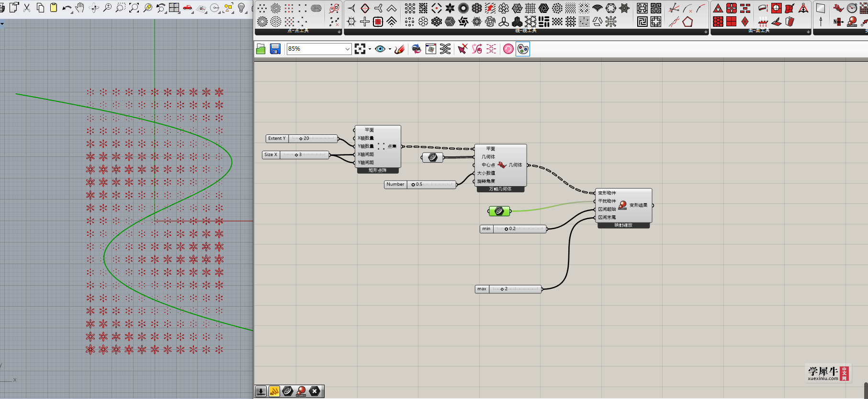Click the light bulb icon
This screenshot has height=399, width=868.
point(242,8)
